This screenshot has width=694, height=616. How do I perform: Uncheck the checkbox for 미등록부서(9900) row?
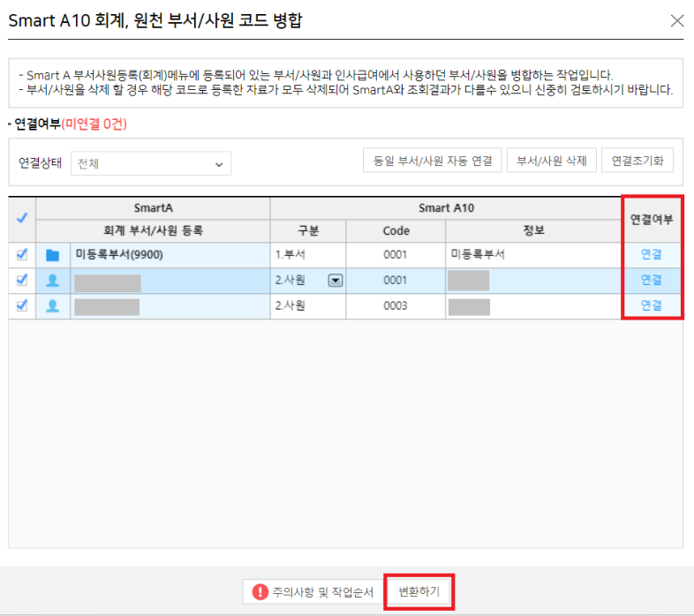22,254
